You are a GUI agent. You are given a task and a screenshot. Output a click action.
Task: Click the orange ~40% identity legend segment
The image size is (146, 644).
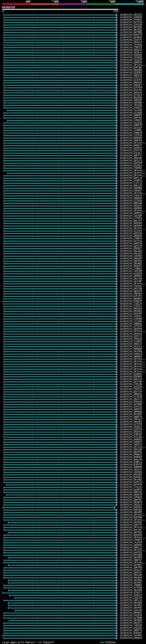(45, 4)
